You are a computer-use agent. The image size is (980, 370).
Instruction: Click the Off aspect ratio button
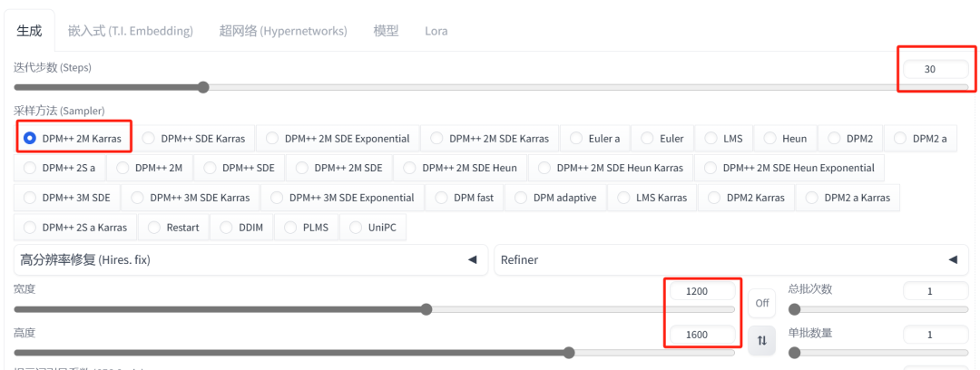pyautogui.click(x=761, y=303)
